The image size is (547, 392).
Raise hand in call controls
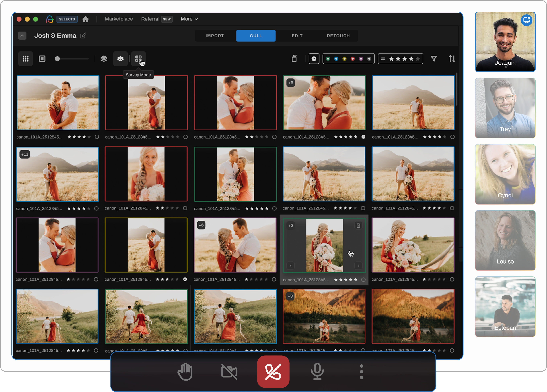(x=185, y=372)
